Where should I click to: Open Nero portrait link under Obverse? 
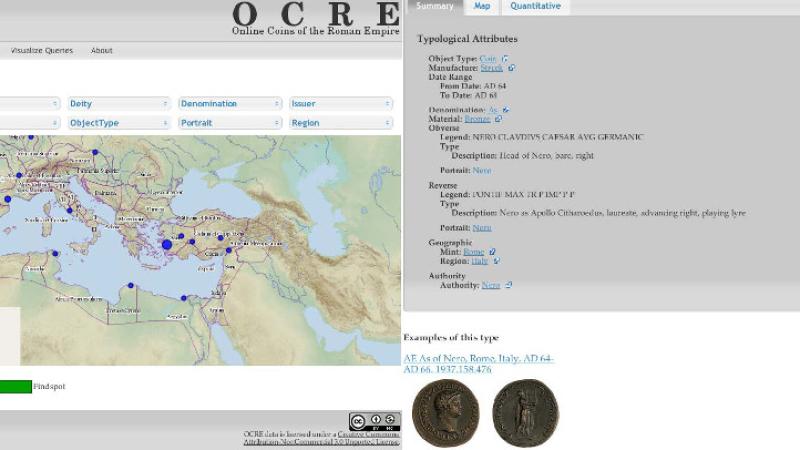click(x=482, y=170)
